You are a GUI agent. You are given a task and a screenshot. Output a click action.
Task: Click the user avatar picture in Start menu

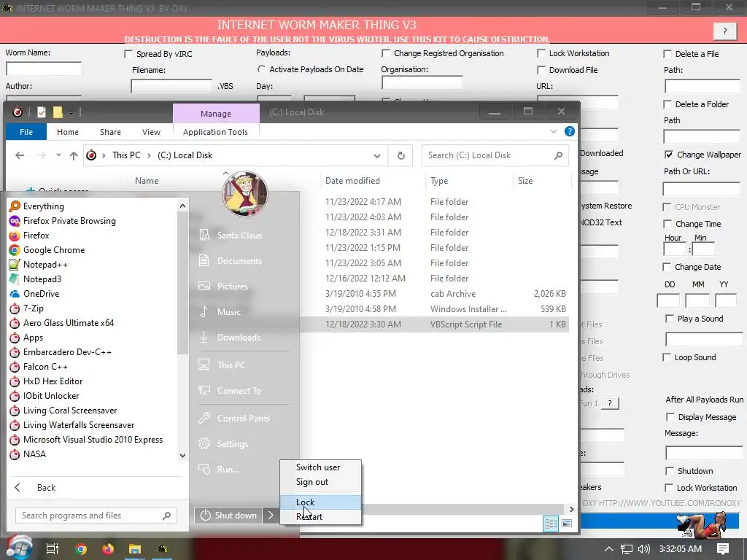pyautogui.click(x=245, y=193)
